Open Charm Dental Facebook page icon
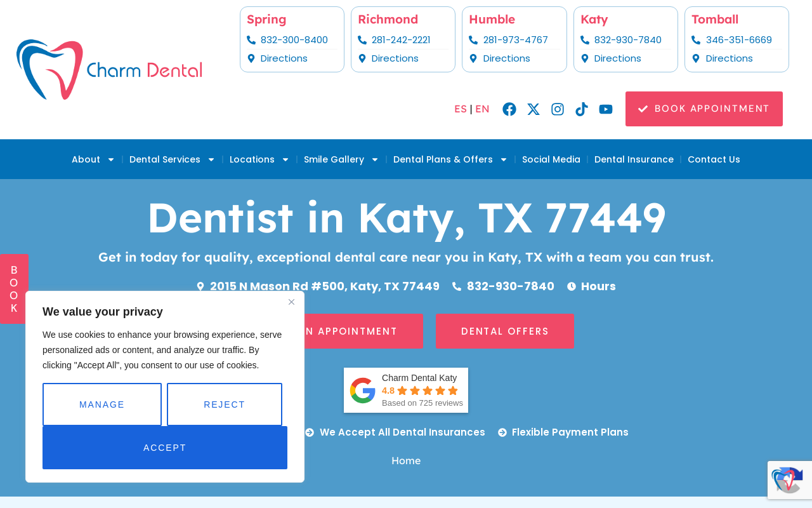The height and width of the screenshot is (508, 812). coord(509,109)
